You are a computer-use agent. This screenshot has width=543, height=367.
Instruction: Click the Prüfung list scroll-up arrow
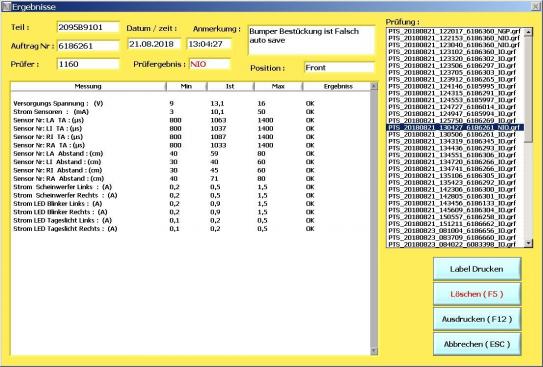pos(528,32)
